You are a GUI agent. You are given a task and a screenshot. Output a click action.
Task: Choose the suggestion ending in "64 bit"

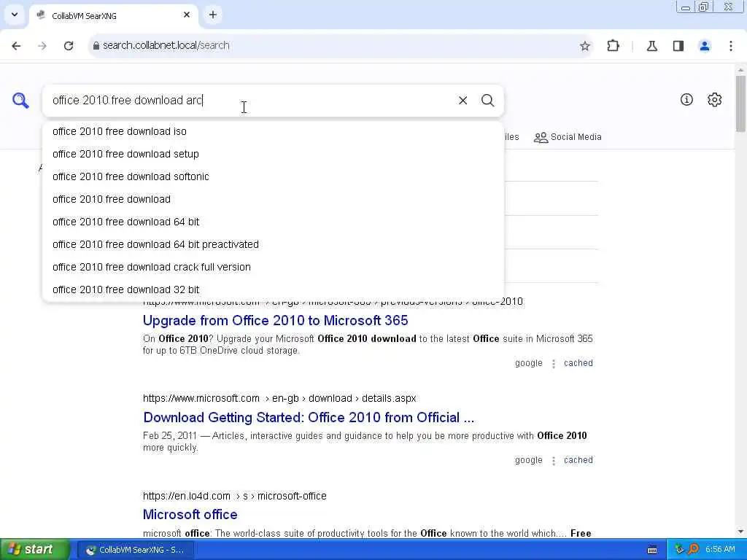coord(273,222)
